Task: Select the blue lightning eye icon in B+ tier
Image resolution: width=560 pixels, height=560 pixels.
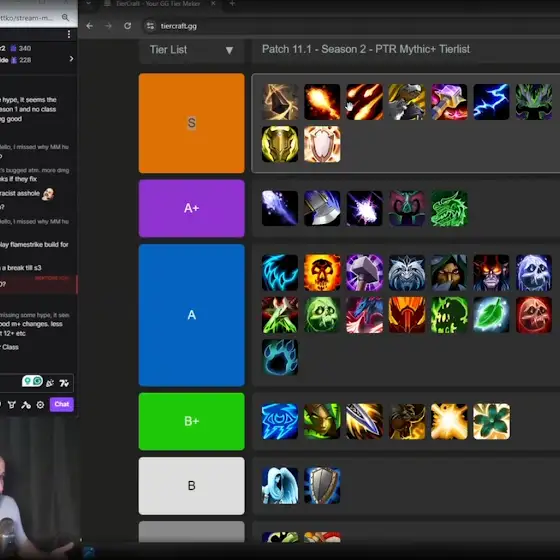Action: (280, 421)
